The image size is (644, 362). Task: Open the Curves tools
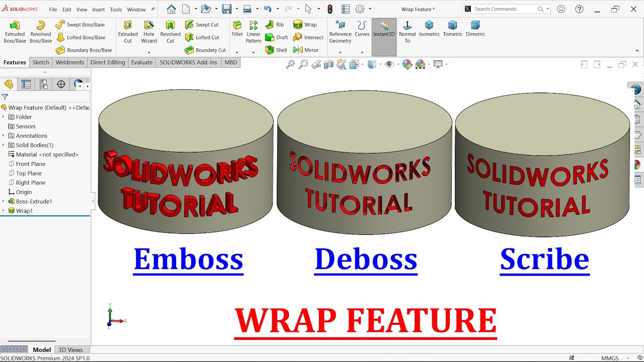tap(362, 29)
